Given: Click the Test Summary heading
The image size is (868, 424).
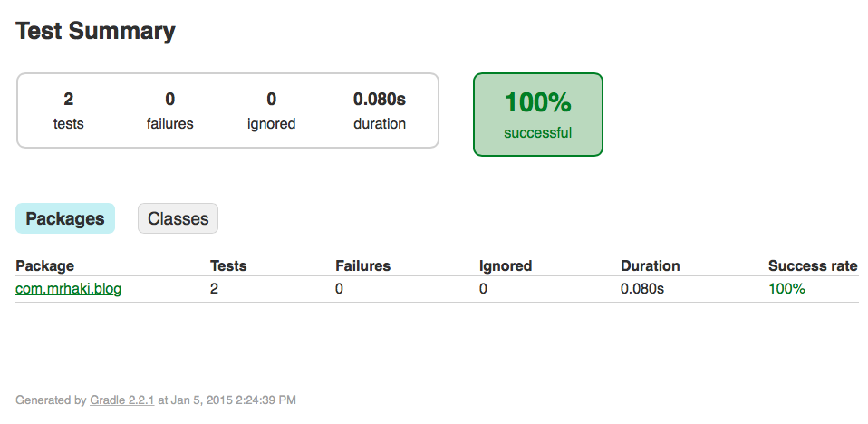Looking at the screenshot, I should (x=95, y=31).
